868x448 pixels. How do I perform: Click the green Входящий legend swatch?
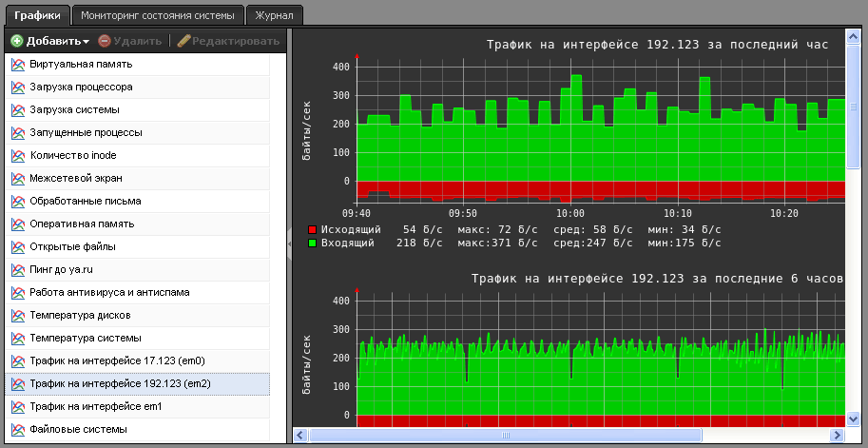point(312,243)
